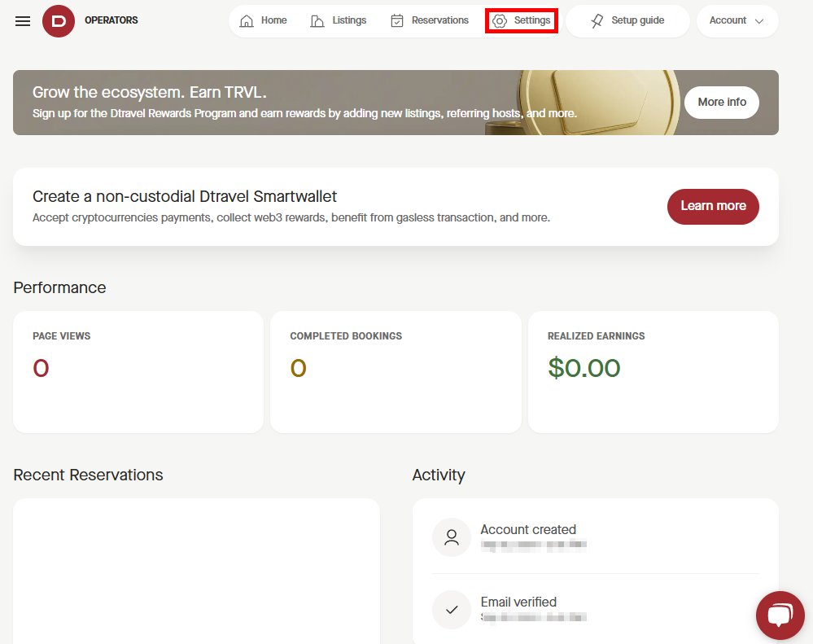813x644 pixels.
Task: Click the COMPLETED BOOKINGS label
Action: (346, 336)
